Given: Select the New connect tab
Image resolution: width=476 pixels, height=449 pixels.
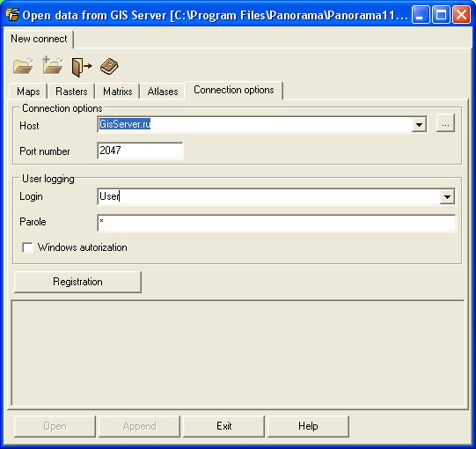Looking at the screenshot, I should (39, 39).
